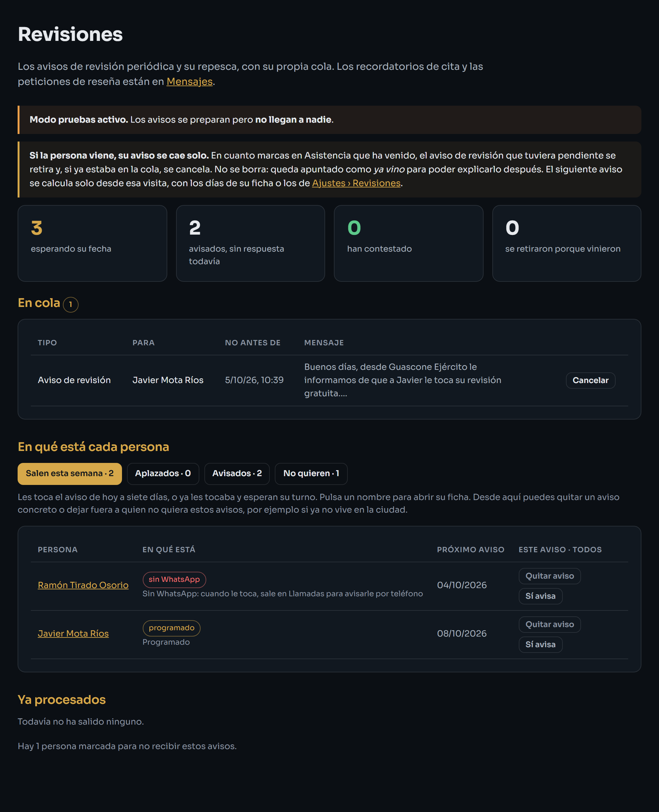Switch to the 'Aplazados · 0' tab
Image resolution: width=659 pixels, height=812 pixels.
(x=163, y=473)
